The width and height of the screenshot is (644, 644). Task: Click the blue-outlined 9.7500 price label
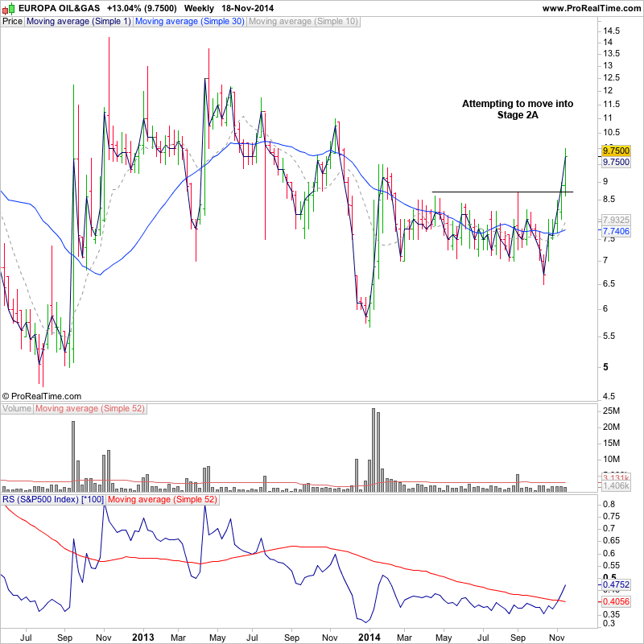(x=616, y=162)
